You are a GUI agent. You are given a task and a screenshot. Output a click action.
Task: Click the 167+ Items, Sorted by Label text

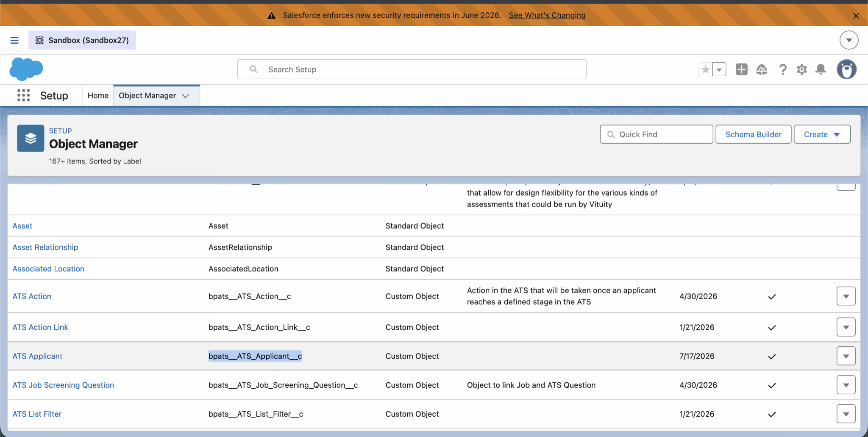click(95, 161)
